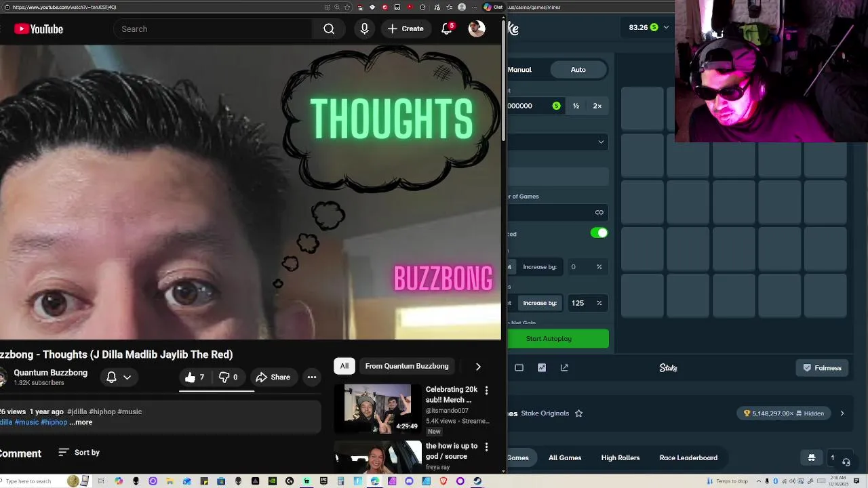
Task: Click the bet amount input field
Action: pos(536,106)
